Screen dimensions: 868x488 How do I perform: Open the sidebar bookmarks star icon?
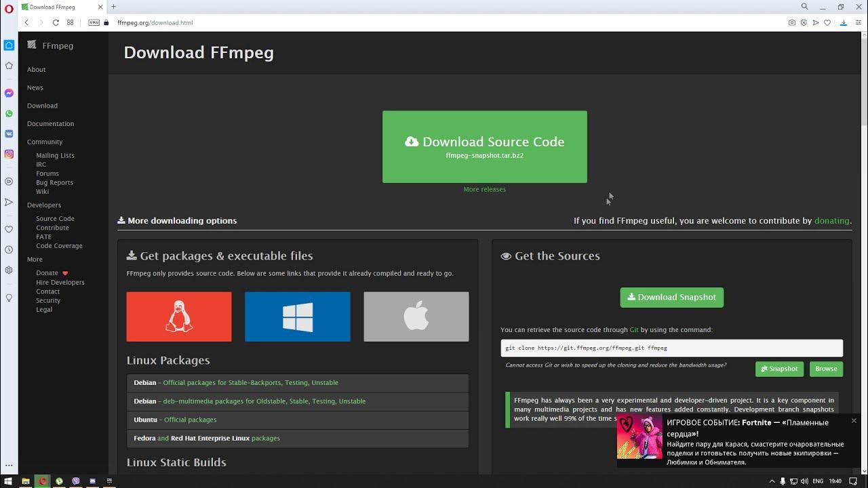tap(9, 66)
